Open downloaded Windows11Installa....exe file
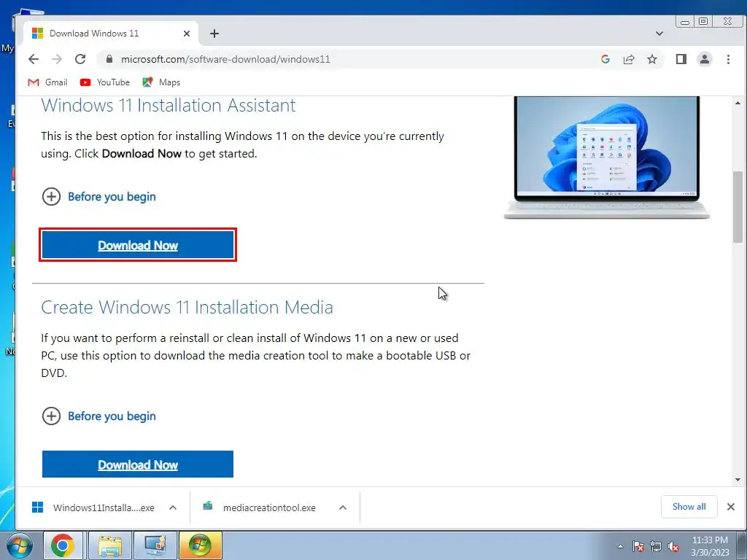 (x=94, y=507)
